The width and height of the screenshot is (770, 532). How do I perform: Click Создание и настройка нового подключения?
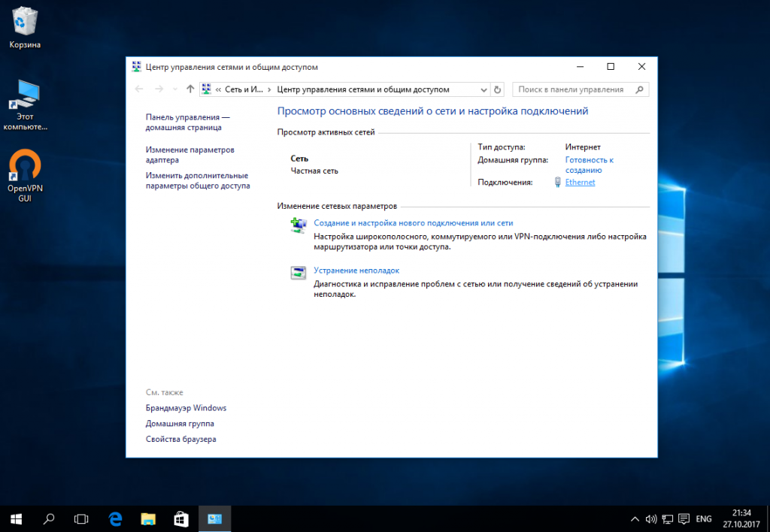pos(414,223)
